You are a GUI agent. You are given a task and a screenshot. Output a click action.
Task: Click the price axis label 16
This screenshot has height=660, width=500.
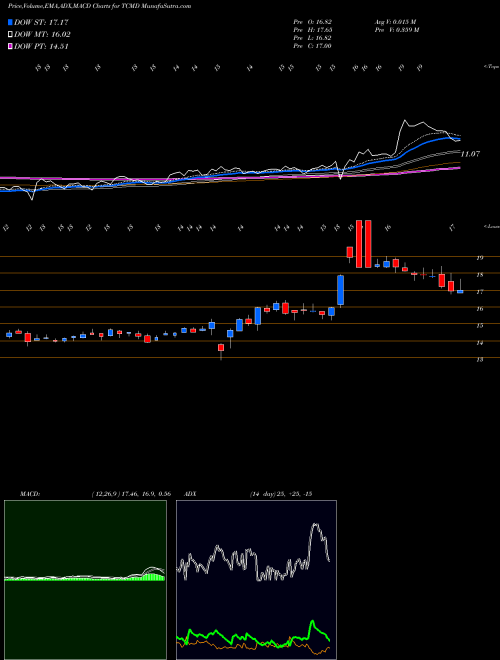coord(479,309)
